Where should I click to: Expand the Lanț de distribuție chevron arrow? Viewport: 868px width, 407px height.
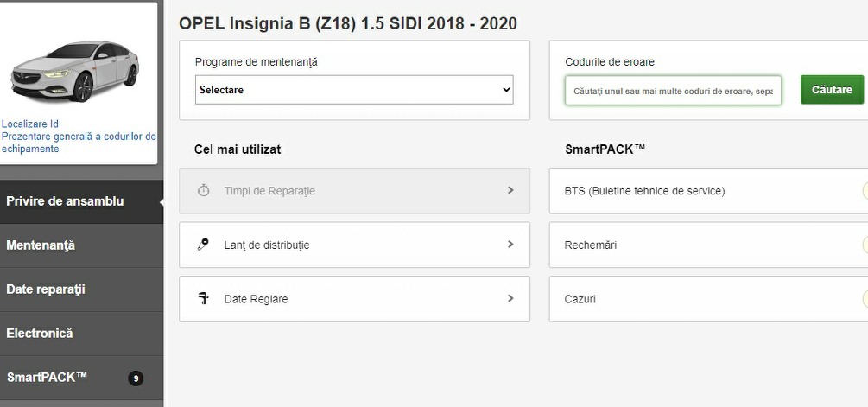tap(510, 245)
